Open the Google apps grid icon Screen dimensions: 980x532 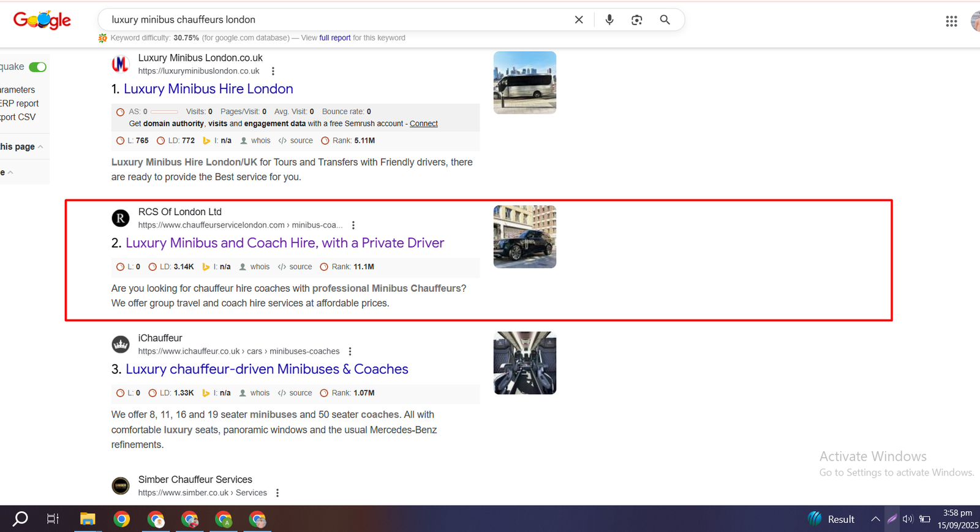click(951, 21)
